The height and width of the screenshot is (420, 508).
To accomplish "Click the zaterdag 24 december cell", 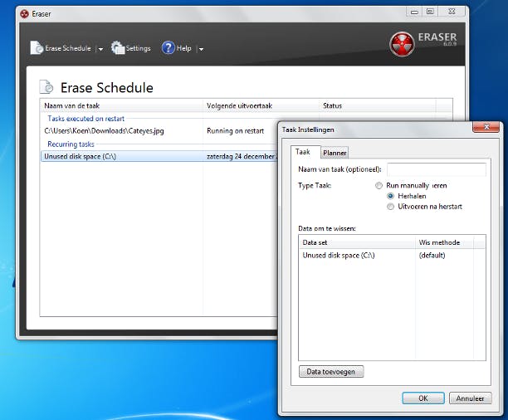I will click(242, 157).
